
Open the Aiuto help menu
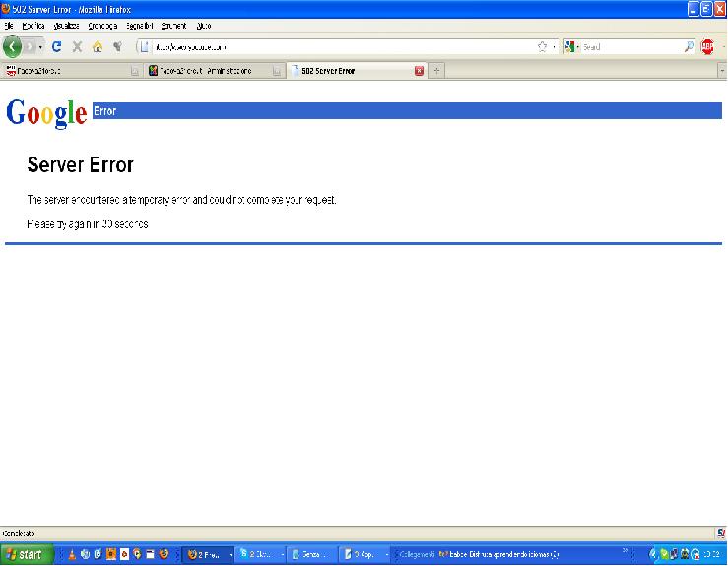coord(204,26)
